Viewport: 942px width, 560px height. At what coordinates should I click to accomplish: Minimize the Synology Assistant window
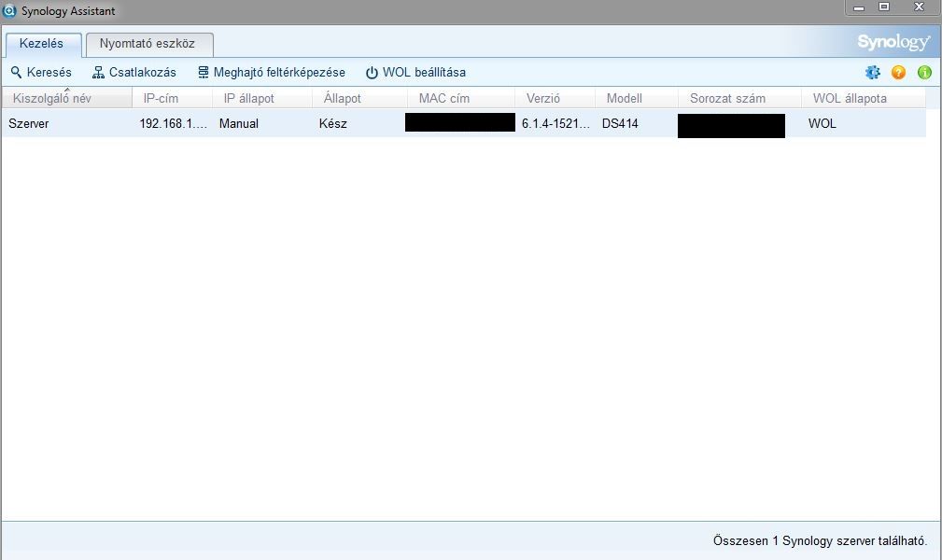(x=859, y=7)
